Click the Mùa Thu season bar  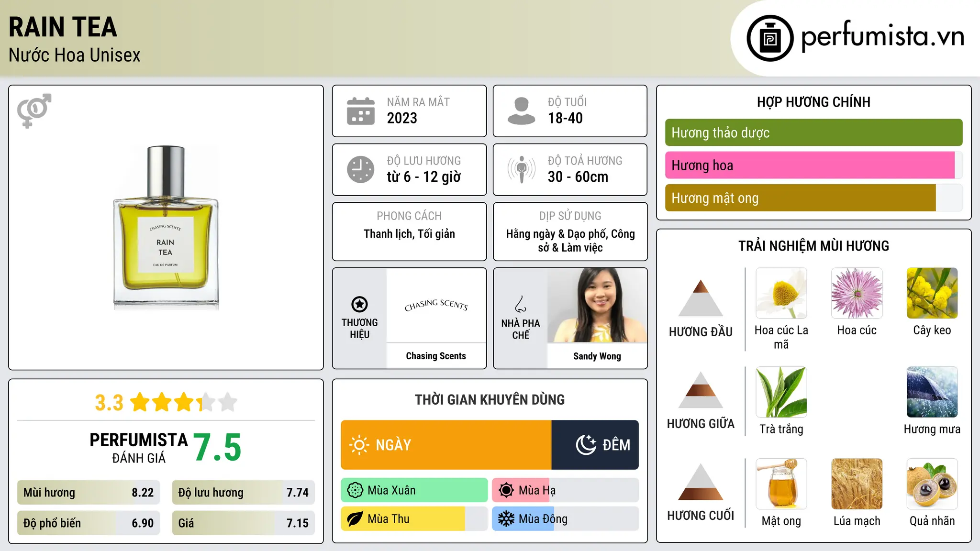[414, 519]
